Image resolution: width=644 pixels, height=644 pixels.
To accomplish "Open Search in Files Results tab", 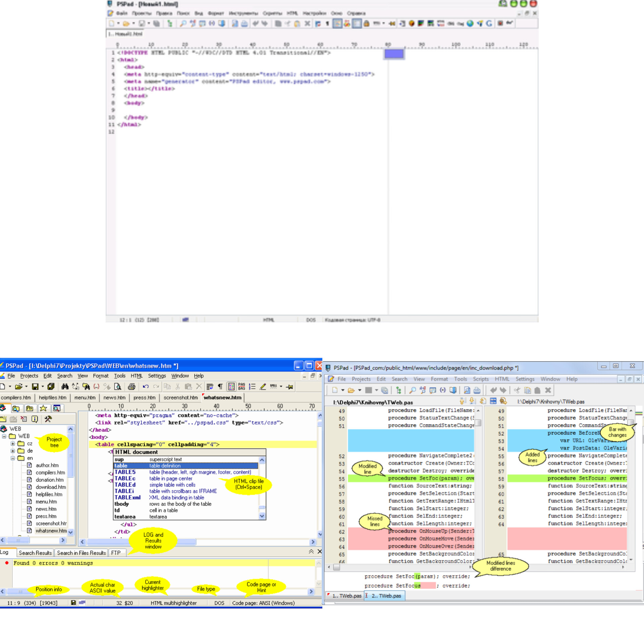I will [x=81, y=553].
